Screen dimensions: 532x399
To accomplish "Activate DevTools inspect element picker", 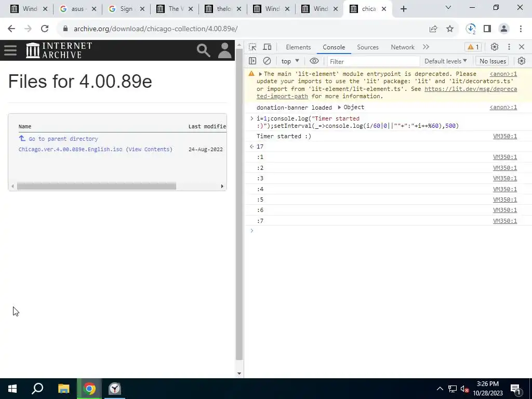I will coord(252,47).
